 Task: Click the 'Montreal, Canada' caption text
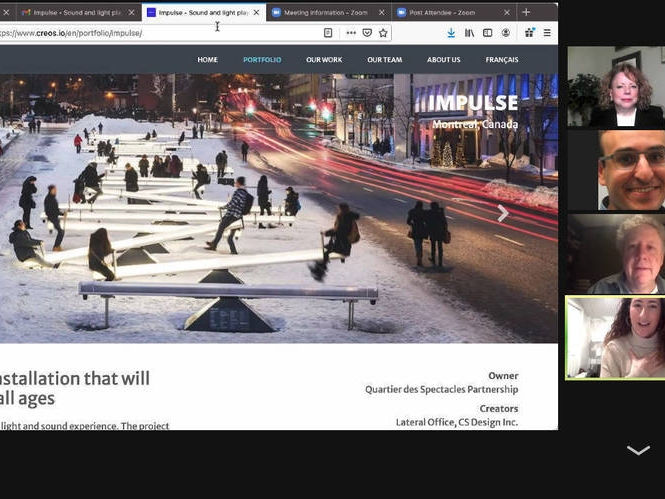point(475,124)
